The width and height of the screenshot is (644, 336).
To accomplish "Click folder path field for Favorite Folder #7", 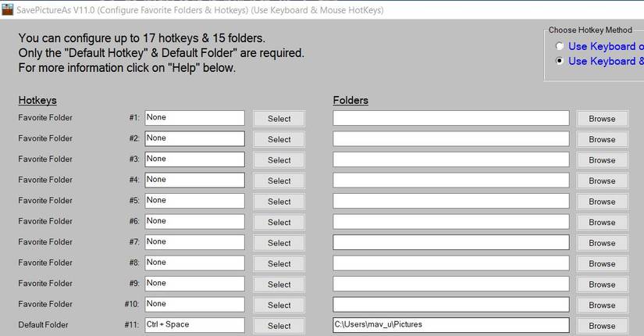I will (x=451, y=242).
